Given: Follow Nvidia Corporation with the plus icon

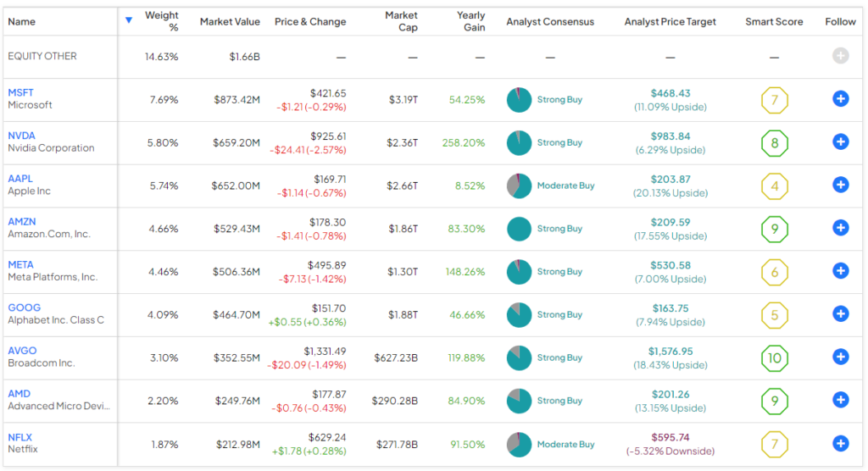Looking at the screenshot, I should 840,142.
